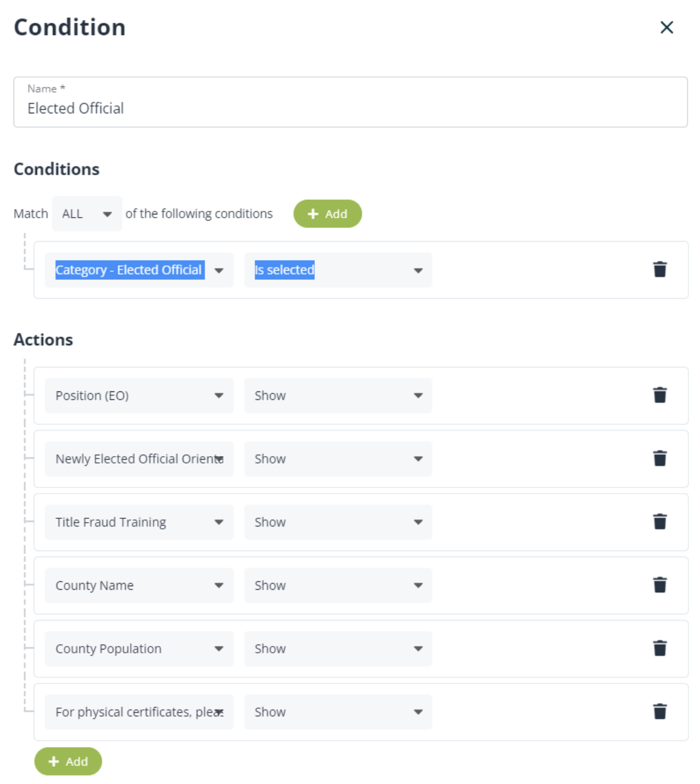This screenshot has width=700, height=784.
Task: Open the Match ALL dropdown
Action: [x=87, y=214]
